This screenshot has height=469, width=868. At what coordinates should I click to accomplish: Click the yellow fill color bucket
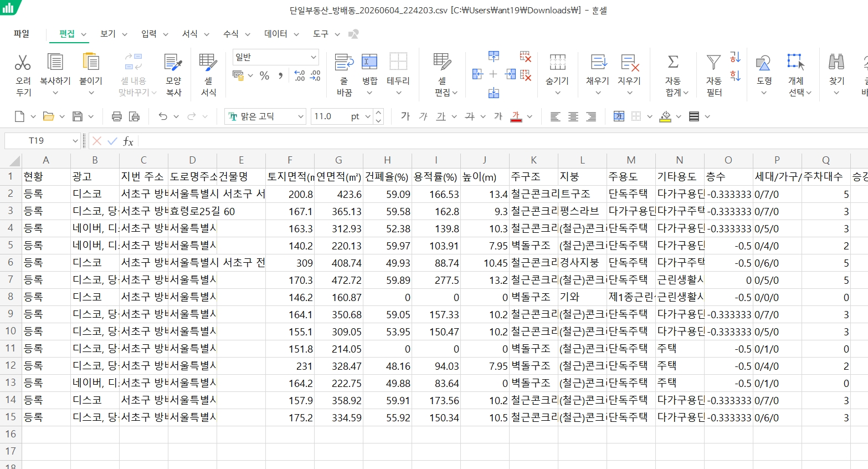coord(666,116)
